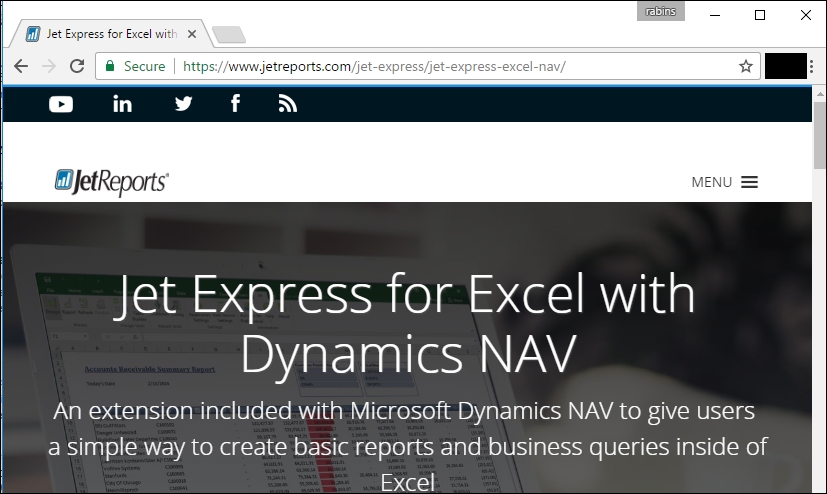The width and height of the screenshot is (827, 494).
Task: Reload the page with refresh icon
Action: click(77, 66)
